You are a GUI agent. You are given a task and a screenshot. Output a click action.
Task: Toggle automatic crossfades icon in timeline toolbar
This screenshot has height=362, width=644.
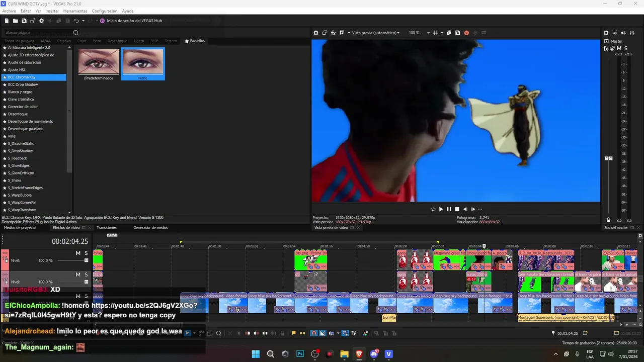point(323,333)
